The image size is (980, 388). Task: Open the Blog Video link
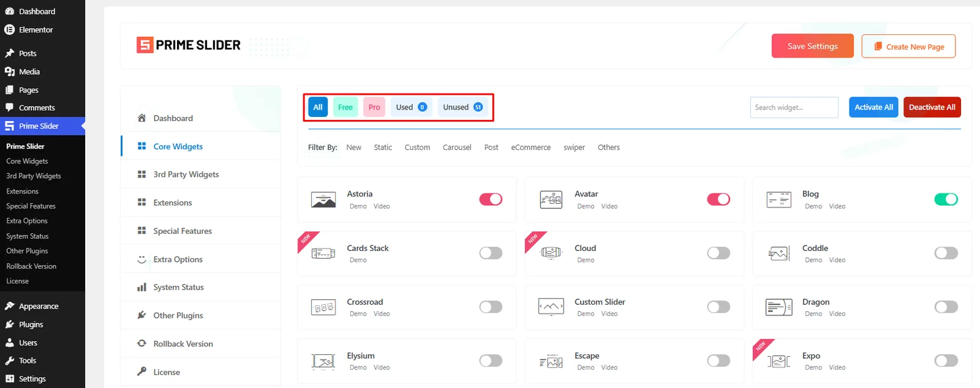tap(837, 206)
